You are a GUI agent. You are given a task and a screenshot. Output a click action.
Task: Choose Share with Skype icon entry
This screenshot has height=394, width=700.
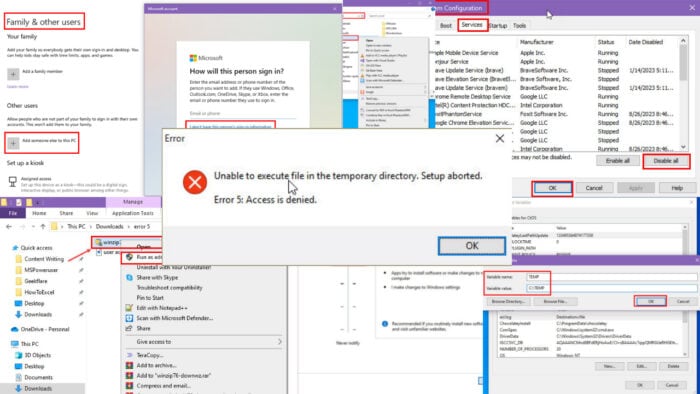[x=129, y=278]
